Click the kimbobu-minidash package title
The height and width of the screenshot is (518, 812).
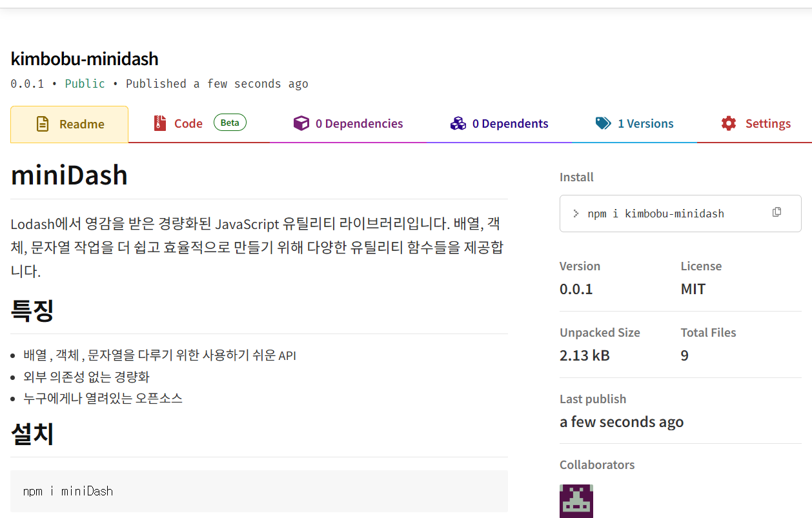pos(85,59)
